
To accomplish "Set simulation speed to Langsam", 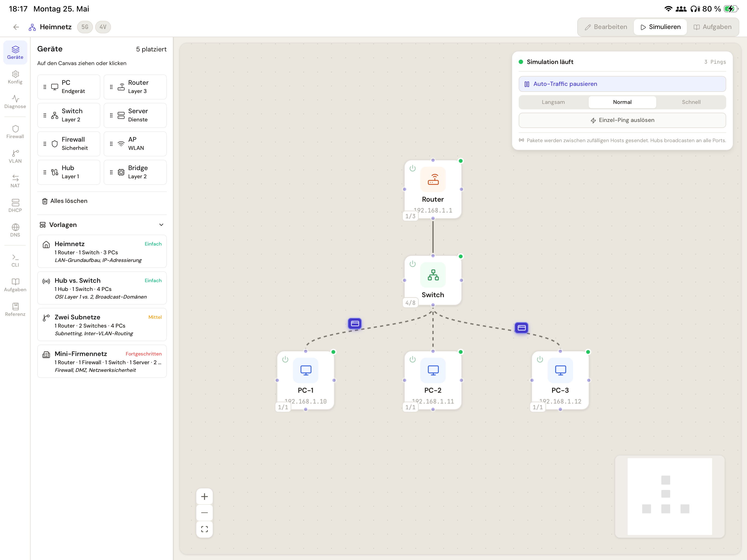I will coord(553,102).
